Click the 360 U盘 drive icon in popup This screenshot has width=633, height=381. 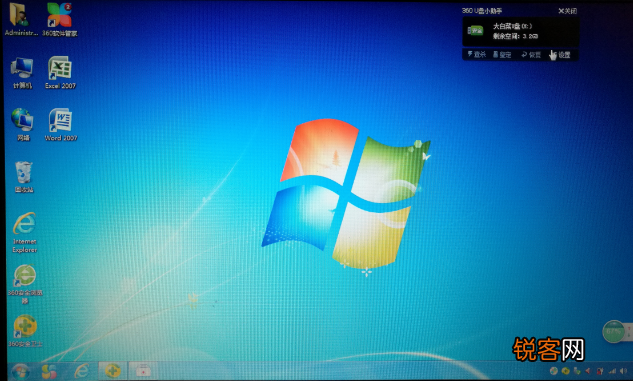pyautogui.click(x=475, y=31)
